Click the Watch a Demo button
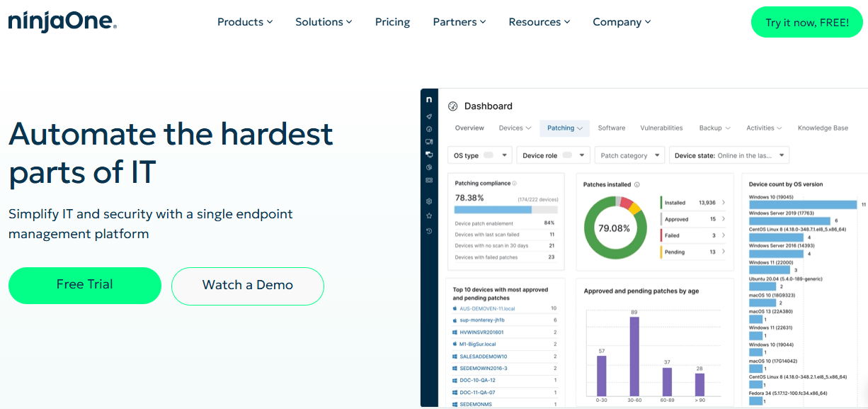868x409 pixels. tap(248, 286)
